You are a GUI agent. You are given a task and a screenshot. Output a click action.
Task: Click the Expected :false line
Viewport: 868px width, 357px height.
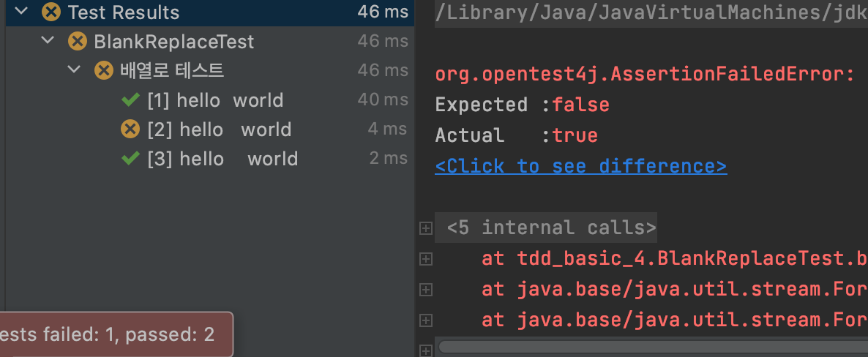[522, 105]
